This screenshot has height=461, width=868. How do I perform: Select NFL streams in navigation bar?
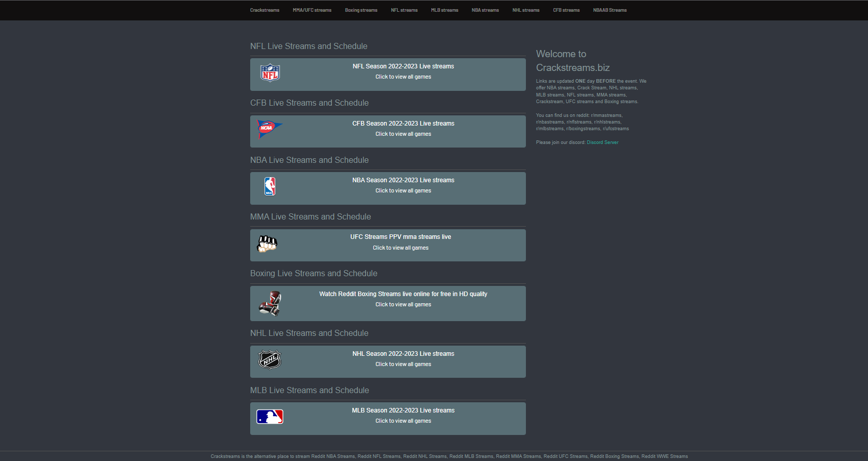(x=404, y=10)
